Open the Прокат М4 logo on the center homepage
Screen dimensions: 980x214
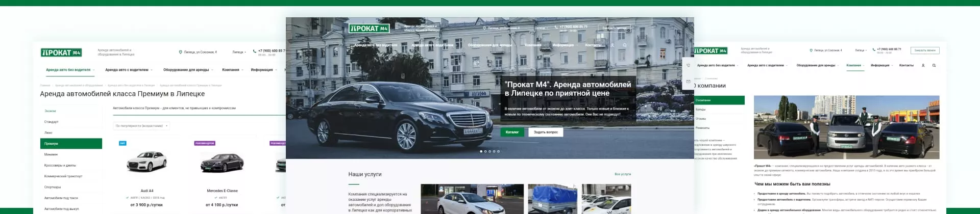click(369, 29)
